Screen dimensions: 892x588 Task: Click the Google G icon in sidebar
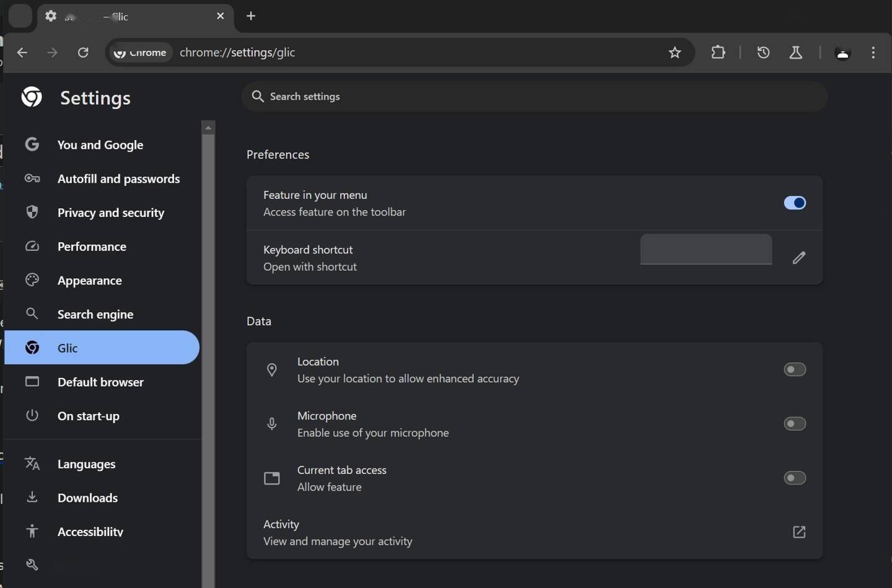[32, 144]
